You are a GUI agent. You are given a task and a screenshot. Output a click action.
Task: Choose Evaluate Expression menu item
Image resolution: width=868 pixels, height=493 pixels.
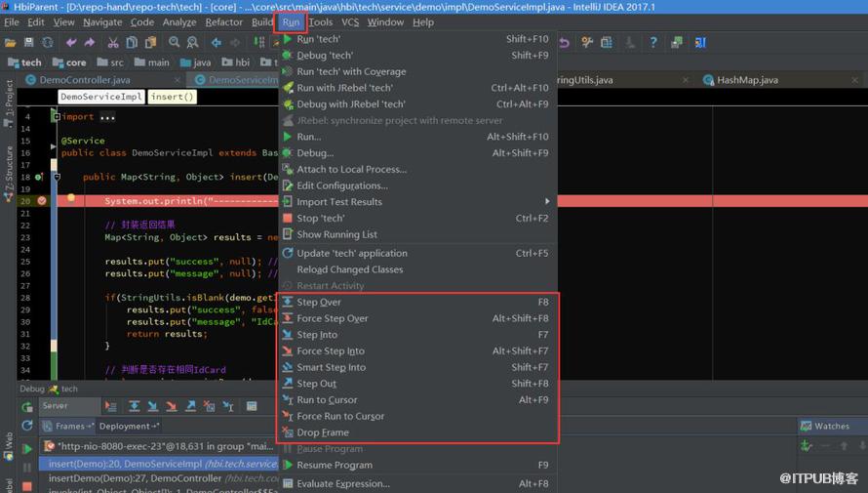pos(418,483)
